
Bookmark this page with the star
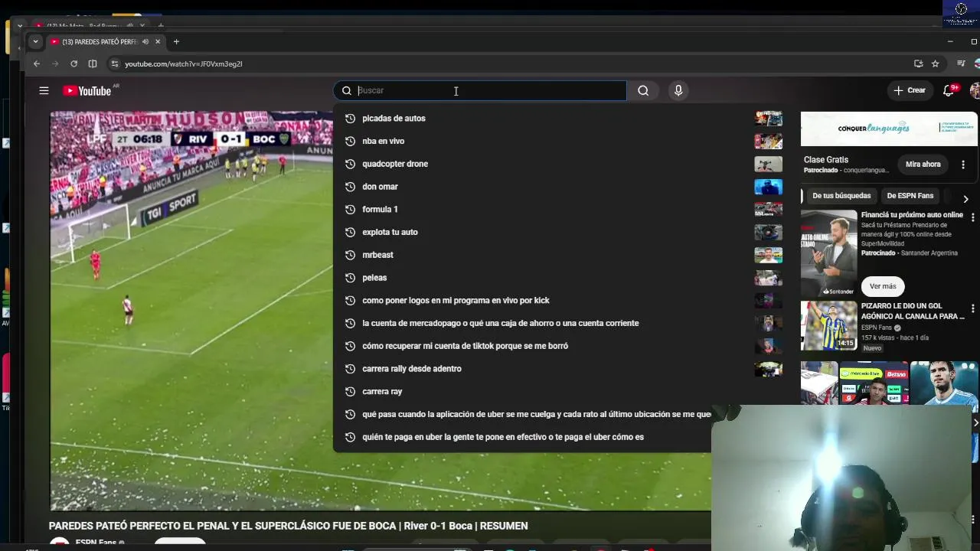click(x=935, y=64)
